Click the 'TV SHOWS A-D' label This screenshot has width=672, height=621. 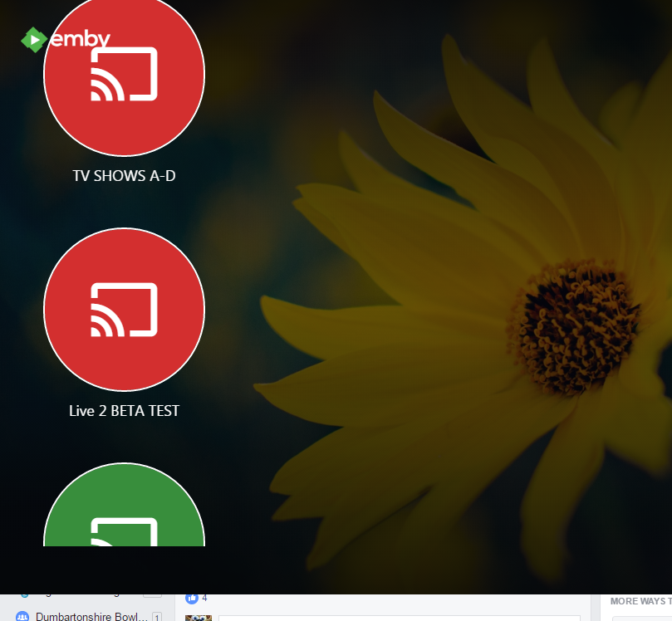[125, 176]
